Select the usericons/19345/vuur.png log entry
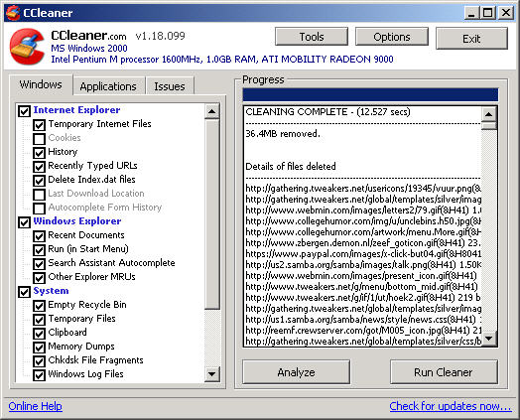 point(363,189)
